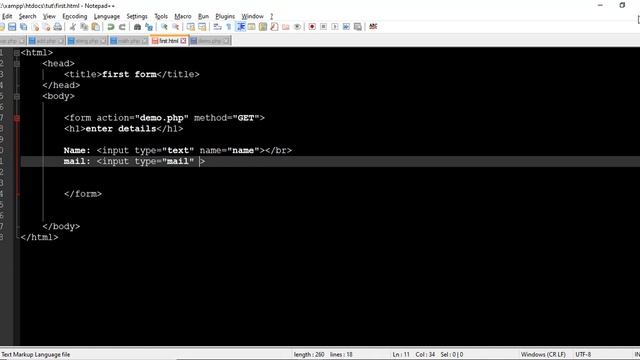The width and height of the screenshot is (640, 360).
Task: Click synchronize vertical scrolling icon
Action: click(191, 27)
